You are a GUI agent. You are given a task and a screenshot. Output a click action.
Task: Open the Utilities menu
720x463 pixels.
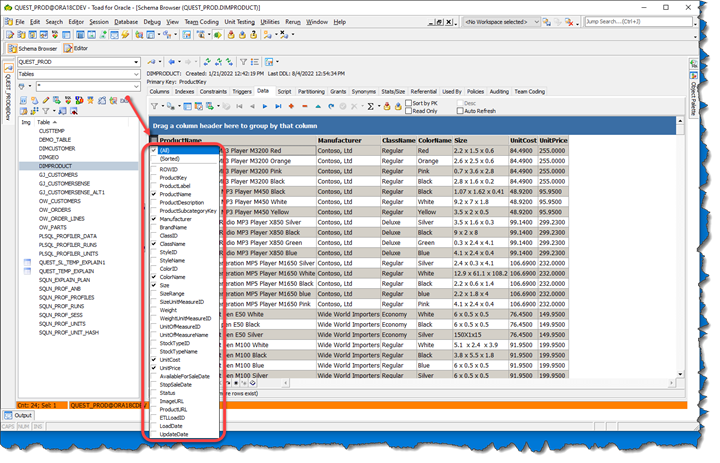[270, 22]
